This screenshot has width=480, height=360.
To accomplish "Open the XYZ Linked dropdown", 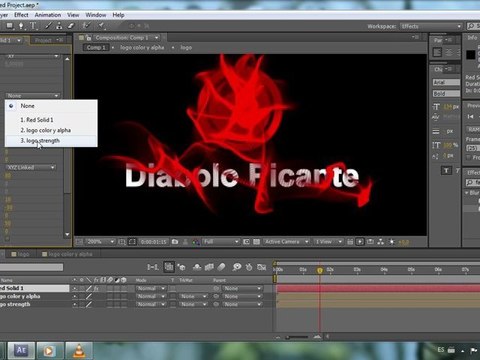I will click(31, 167).
